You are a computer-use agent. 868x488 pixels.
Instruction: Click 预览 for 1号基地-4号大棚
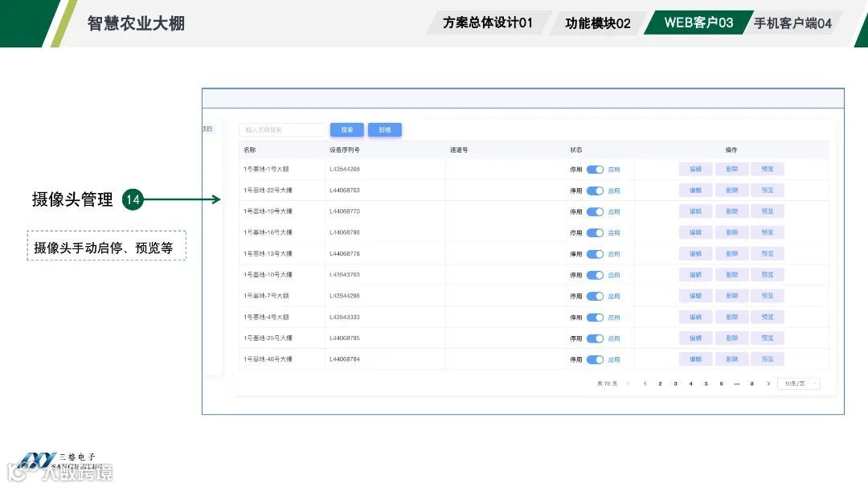(768, 317)
